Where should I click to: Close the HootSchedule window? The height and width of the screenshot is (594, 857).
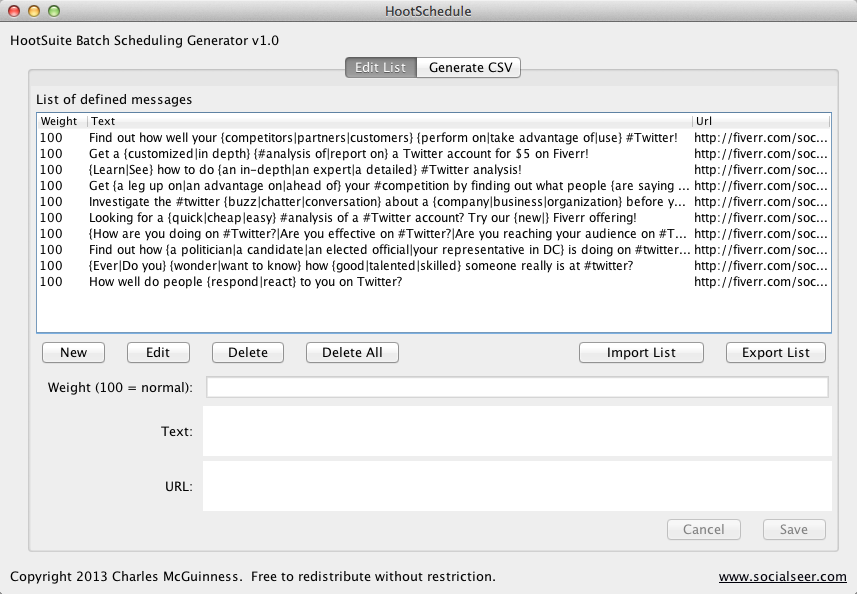tap(14, 11)
